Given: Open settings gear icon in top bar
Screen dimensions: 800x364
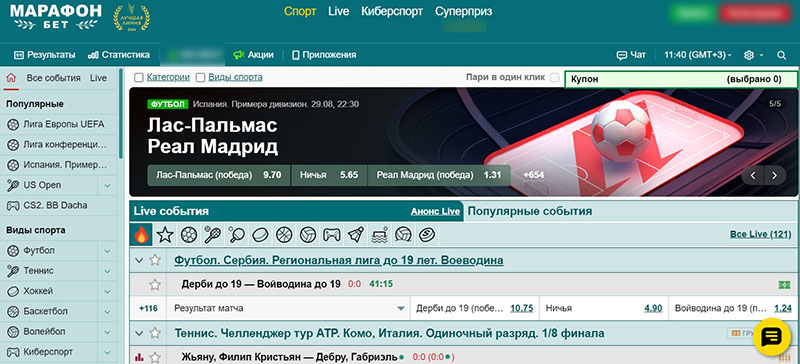Looking at the screenshot, I should click(749, 55).
